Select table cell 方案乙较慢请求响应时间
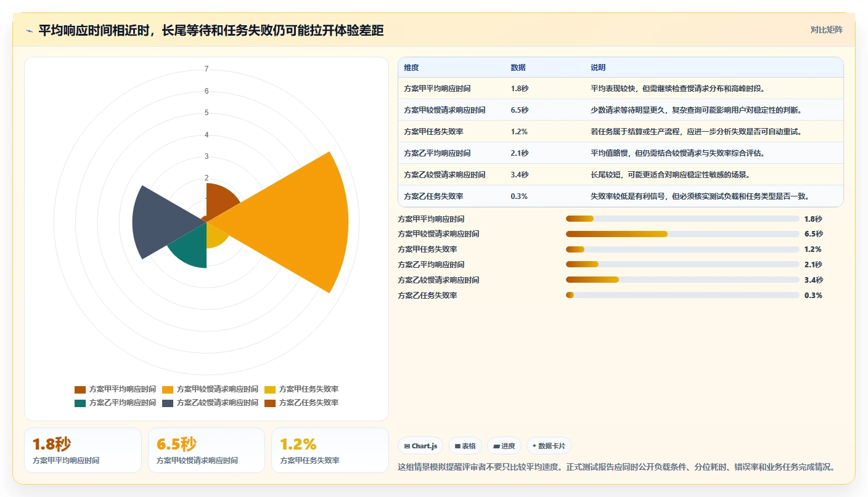868x497 pixels. tap(444, 175)
